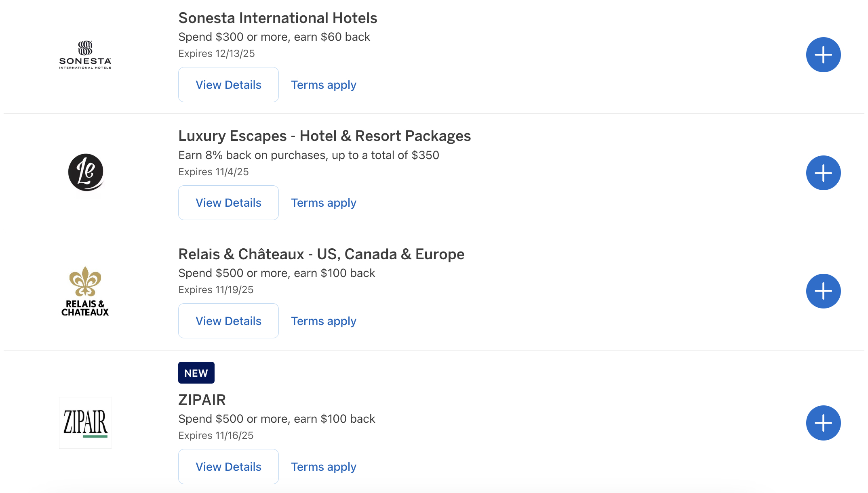Select Luxury Escapes - Hotel & Resort Packages title
The width and height of the screenshot is (868, 493).
(324, 136)
